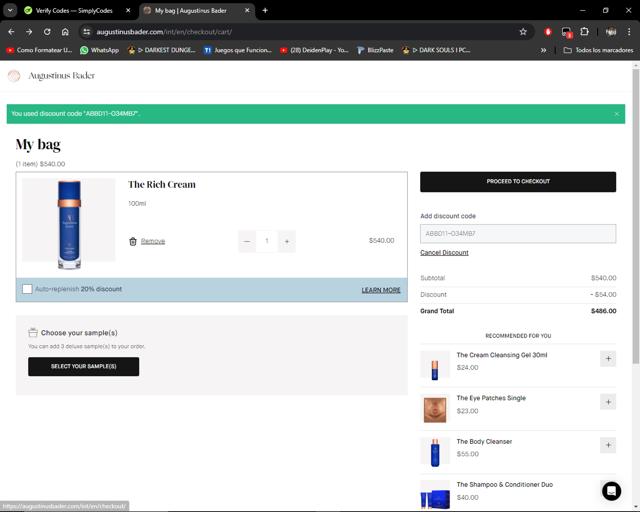Open the Chrome three-dot menu
The image size is (640, 512).
(629, 32)
